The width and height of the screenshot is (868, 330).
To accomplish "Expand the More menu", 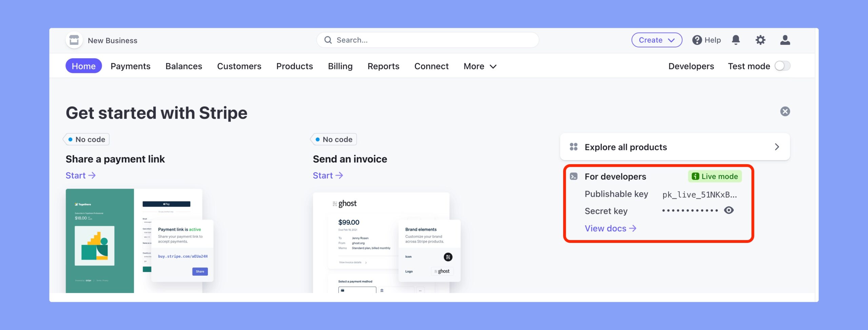I will coord(480,66).
